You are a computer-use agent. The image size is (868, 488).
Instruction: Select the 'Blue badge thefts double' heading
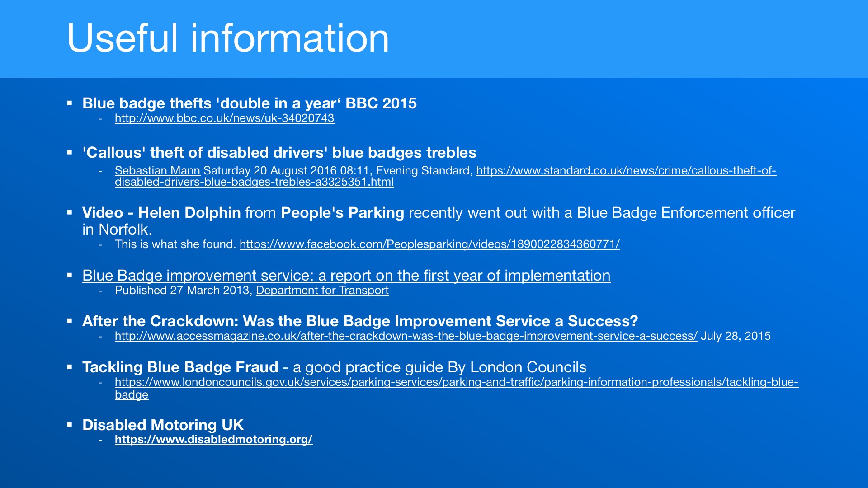[250, 103]
